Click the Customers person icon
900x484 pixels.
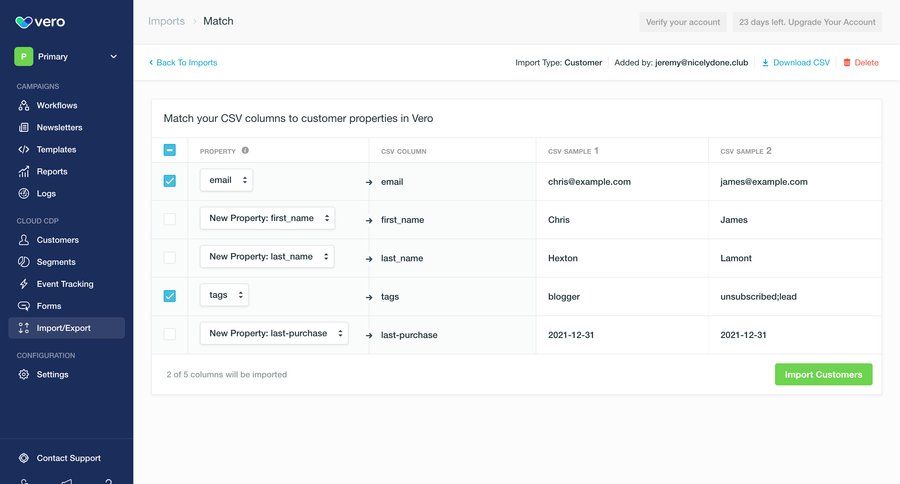coord(24,239)
